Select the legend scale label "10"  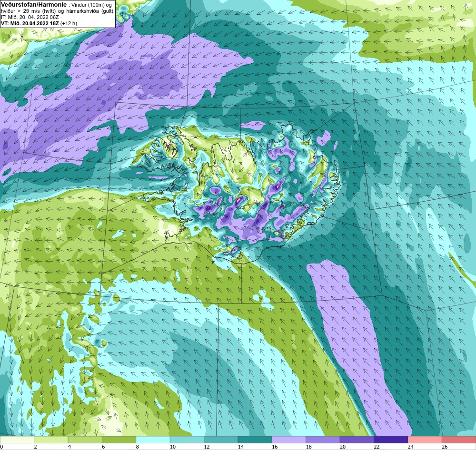coord(173,447)
